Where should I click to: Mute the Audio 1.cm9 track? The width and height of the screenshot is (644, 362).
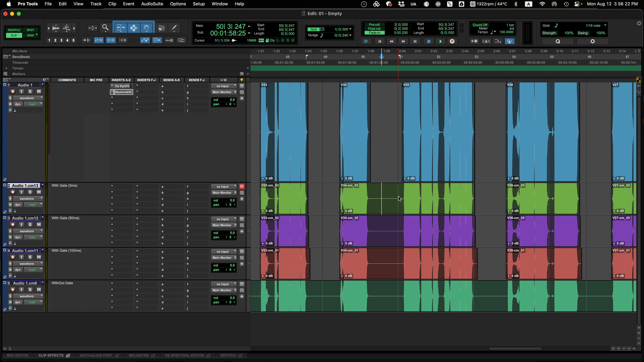coord(39,290)
